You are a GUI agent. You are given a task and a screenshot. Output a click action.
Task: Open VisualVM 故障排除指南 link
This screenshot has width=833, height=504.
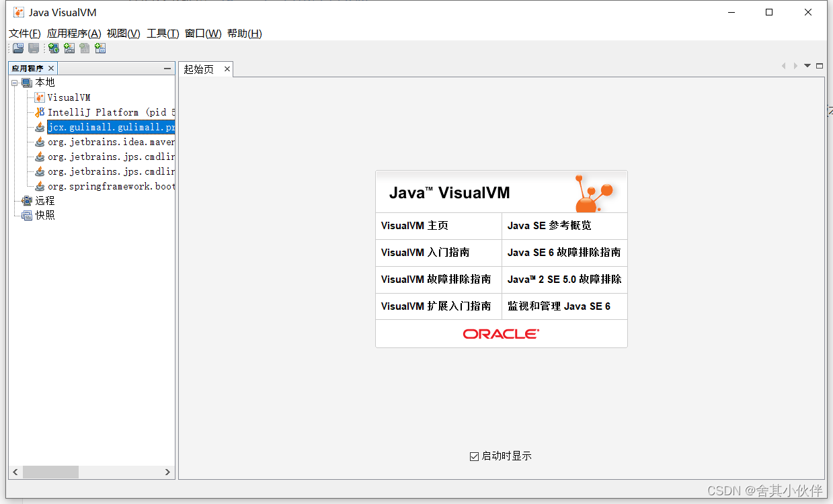pos(436,279)
